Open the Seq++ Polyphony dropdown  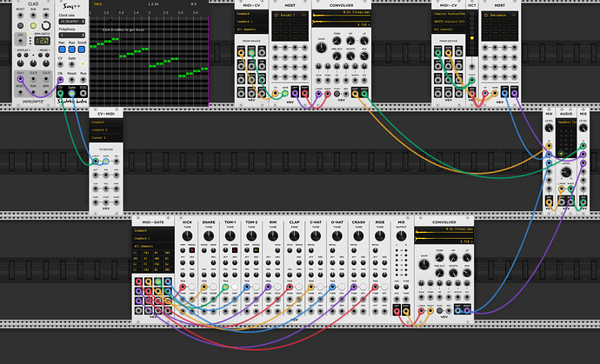[x=71, y=35]
